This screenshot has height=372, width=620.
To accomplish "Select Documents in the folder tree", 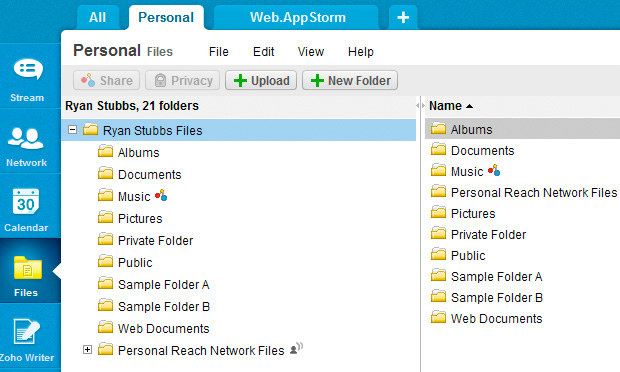I will pos(149,175).
